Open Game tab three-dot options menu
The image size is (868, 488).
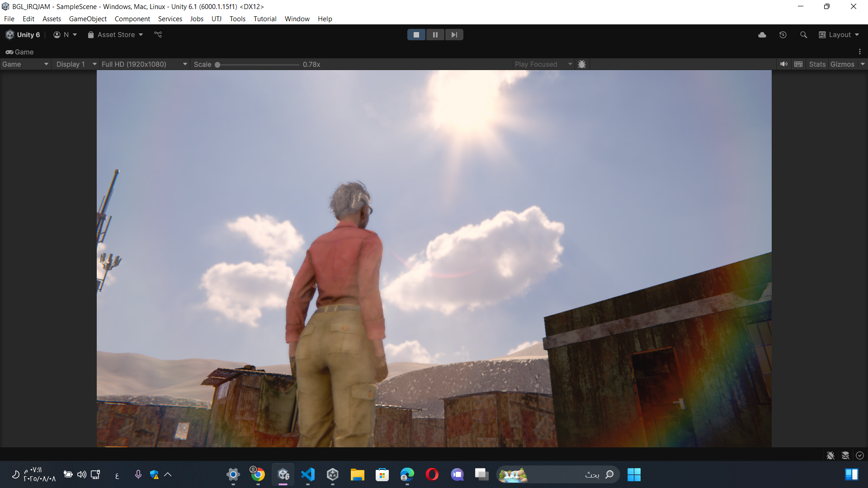(860, 52)
